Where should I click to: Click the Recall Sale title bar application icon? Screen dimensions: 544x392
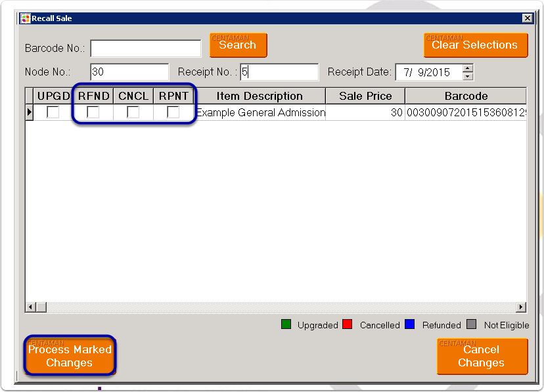[x=27, y=18]
